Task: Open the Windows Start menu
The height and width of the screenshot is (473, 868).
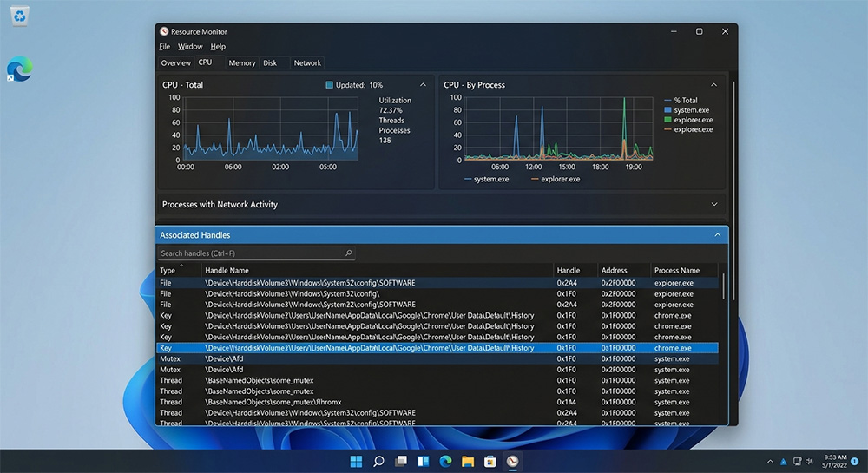Action: point(356,462)
